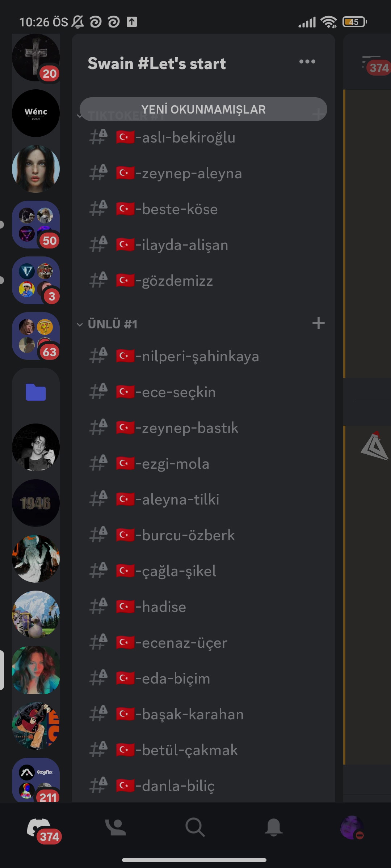Open the notifications bell tab

[274, 827]
